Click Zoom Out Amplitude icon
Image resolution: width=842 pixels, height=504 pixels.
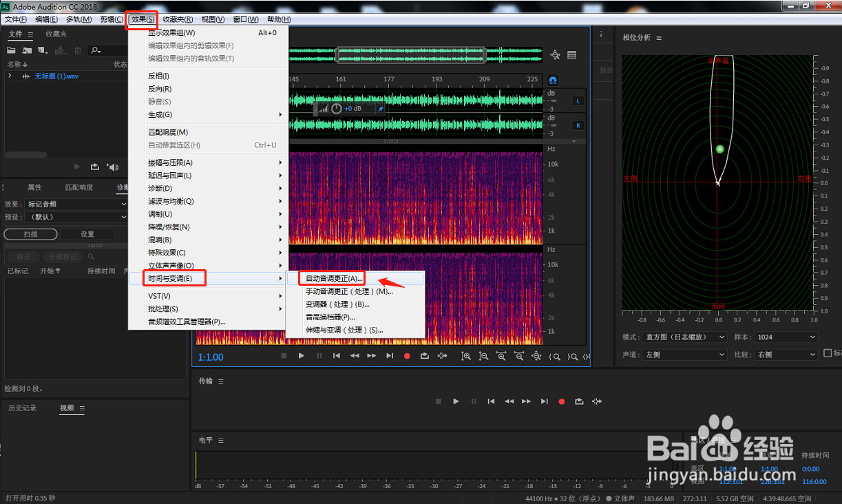[484, 356]
